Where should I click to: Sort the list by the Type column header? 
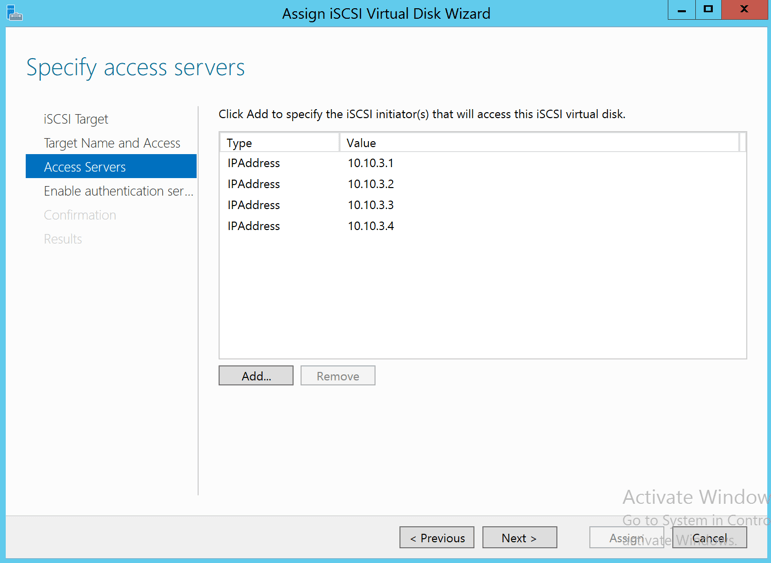[x=279, y=143]
